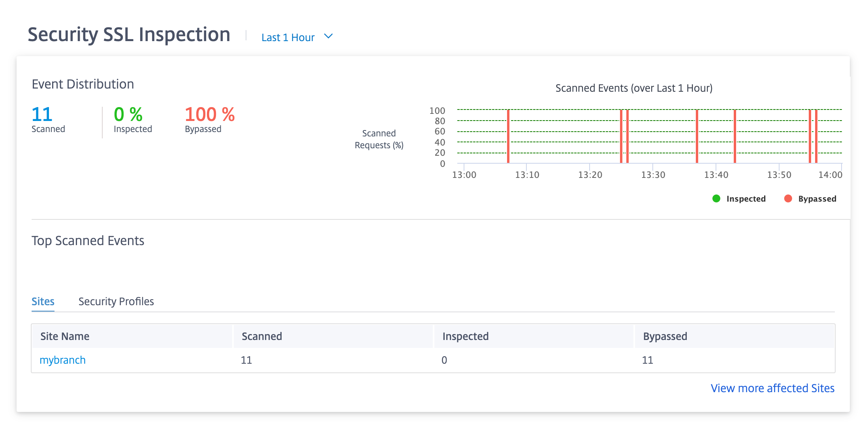Screen dimensions: 868x423
Task: Switch to the Sites tab
Action: tap(43, 301)
